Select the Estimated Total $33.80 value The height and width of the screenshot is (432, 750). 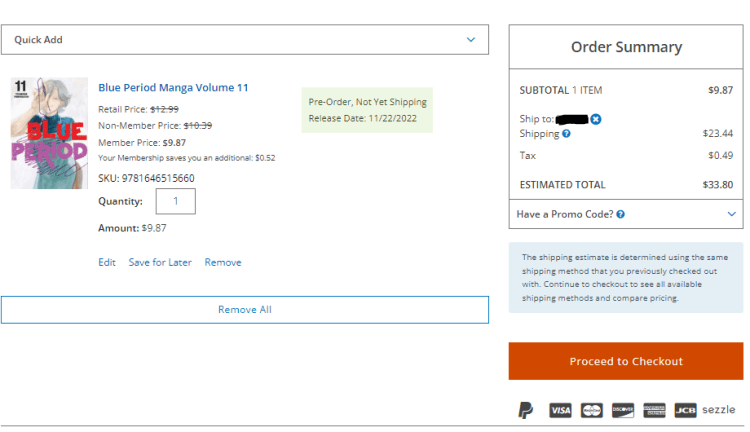click(x=717, y=185)
